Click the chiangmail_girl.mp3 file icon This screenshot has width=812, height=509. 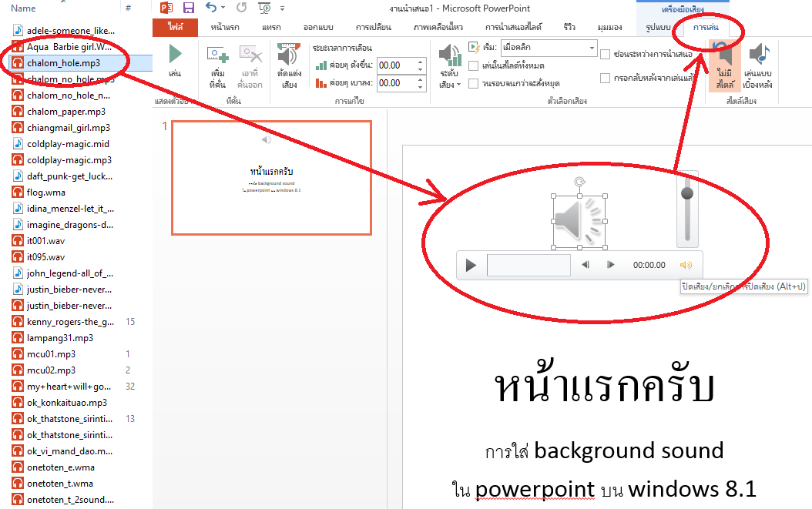click(x=18, y=128)
